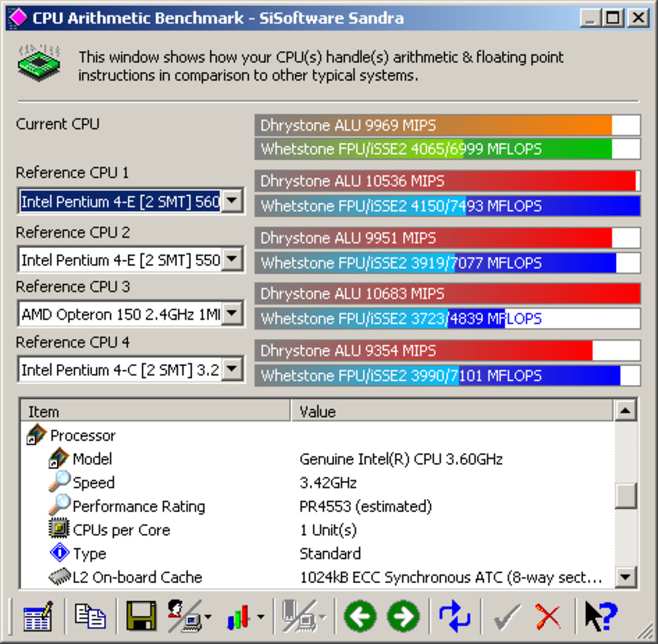Click the Processor tree item icon

tap(36, 434)
